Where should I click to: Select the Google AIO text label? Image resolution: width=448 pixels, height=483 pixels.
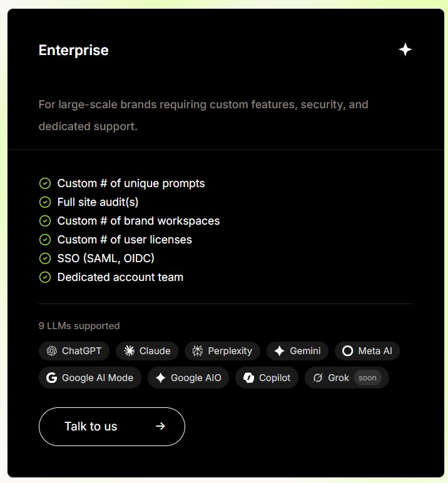click(196, 378)
